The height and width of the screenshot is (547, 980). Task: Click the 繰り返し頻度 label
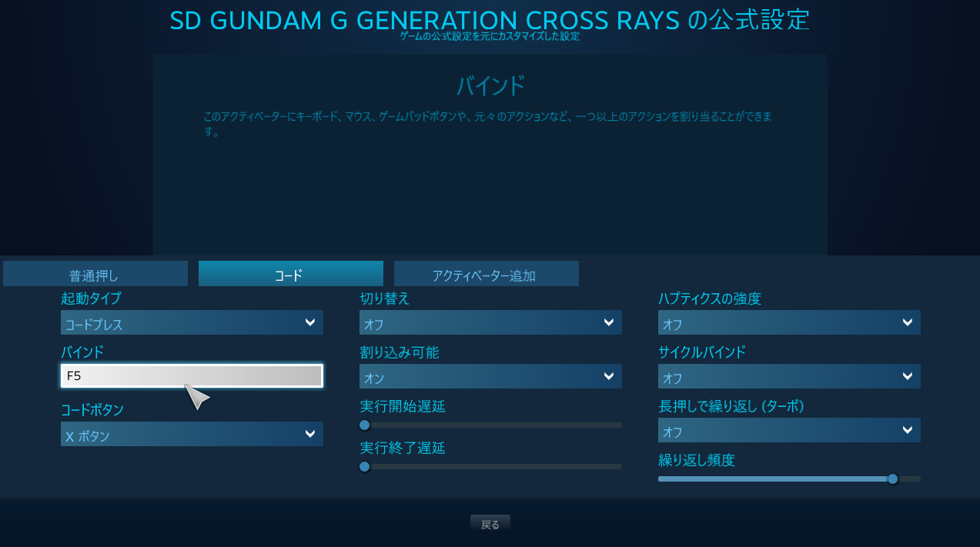click(x=697, y=460)
